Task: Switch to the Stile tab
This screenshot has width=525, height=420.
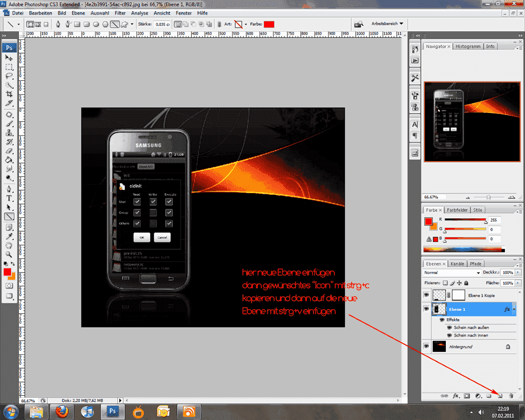Action: coord(477,210)
